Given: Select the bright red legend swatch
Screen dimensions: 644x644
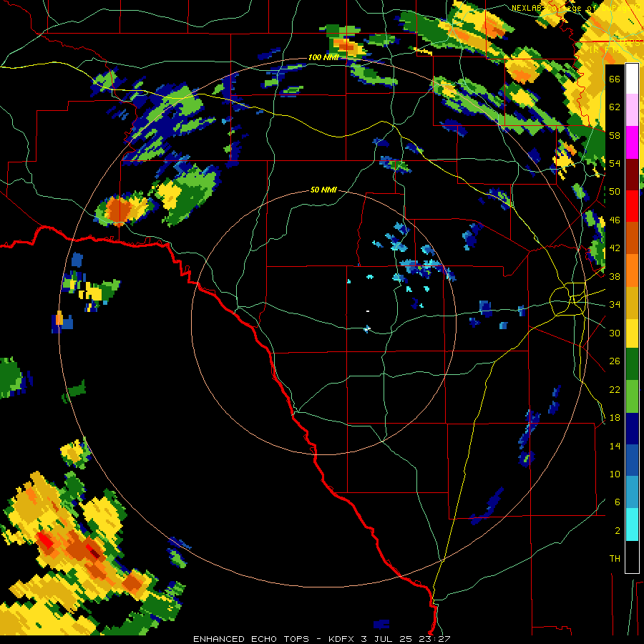Looking at the screenshot, I should coord(632,206).
